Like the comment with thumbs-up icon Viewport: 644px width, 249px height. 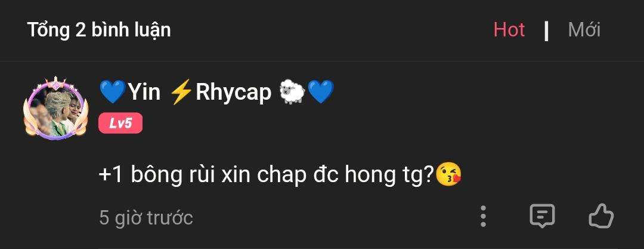601,216
